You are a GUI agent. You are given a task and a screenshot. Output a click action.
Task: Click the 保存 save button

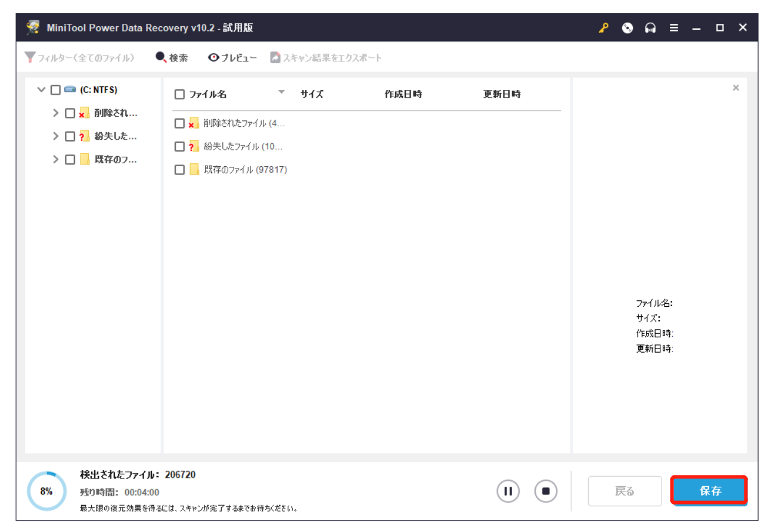pyautogui.click(x=709, y=491)
